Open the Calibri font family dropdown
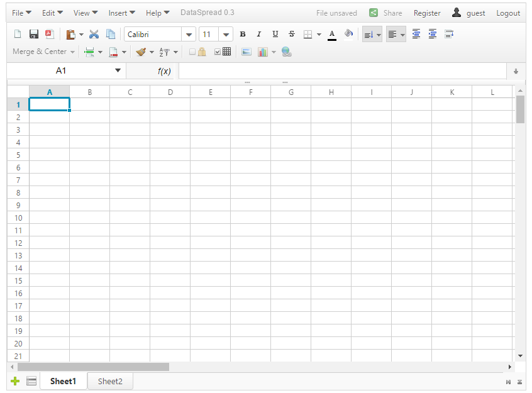This screenshot has height=393, width=532. [x=189, y=35]
